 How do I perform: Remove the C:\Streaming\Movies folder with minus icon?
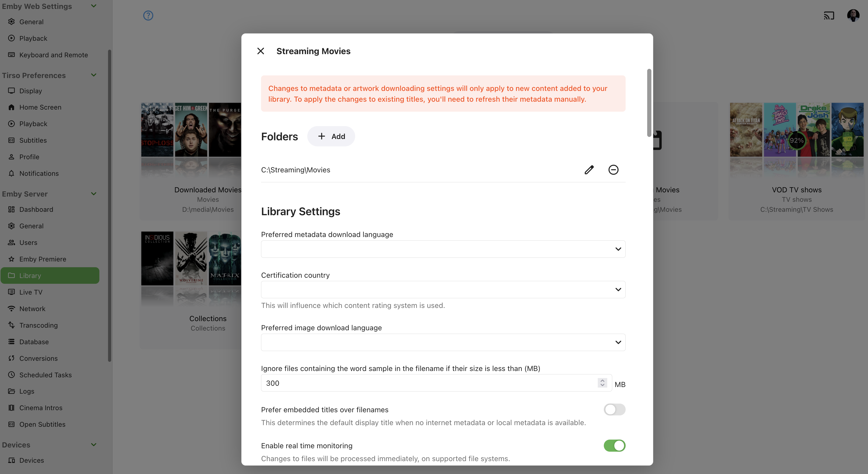click(613, 170)
